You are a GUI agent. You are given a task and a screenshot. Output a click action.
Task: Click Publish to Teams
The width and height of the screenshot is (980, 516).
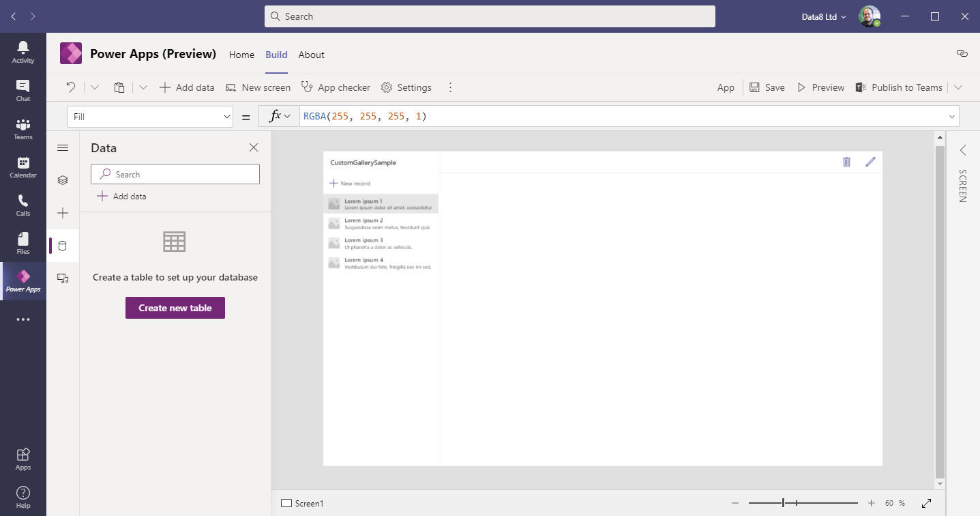click(x=899, y=87)
